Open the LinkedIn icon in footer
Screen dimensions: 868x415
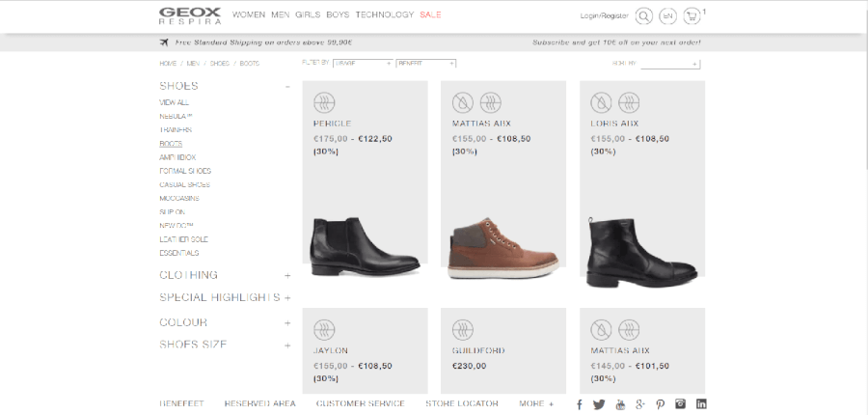701,403
